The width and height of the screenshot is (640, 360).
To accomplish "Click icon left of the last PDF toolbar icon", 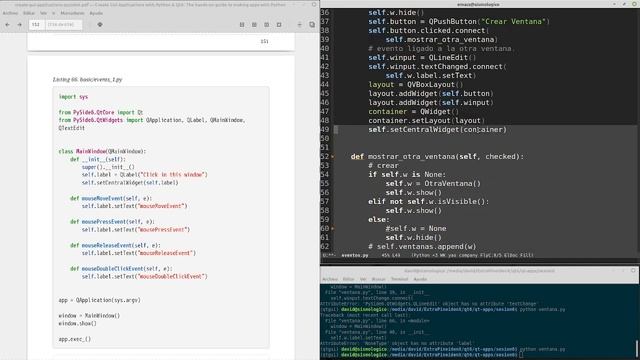I will 300,25.
